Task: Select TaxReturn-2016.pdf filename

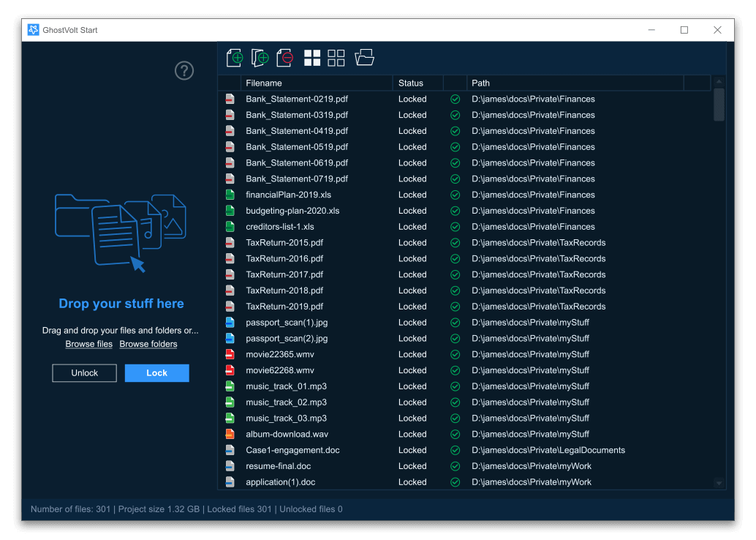Action: point(284,259)
